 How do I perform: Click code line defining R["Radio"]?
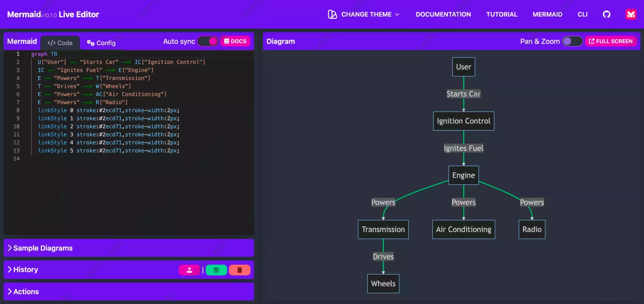pyautogui.click(x=83, y=102)
